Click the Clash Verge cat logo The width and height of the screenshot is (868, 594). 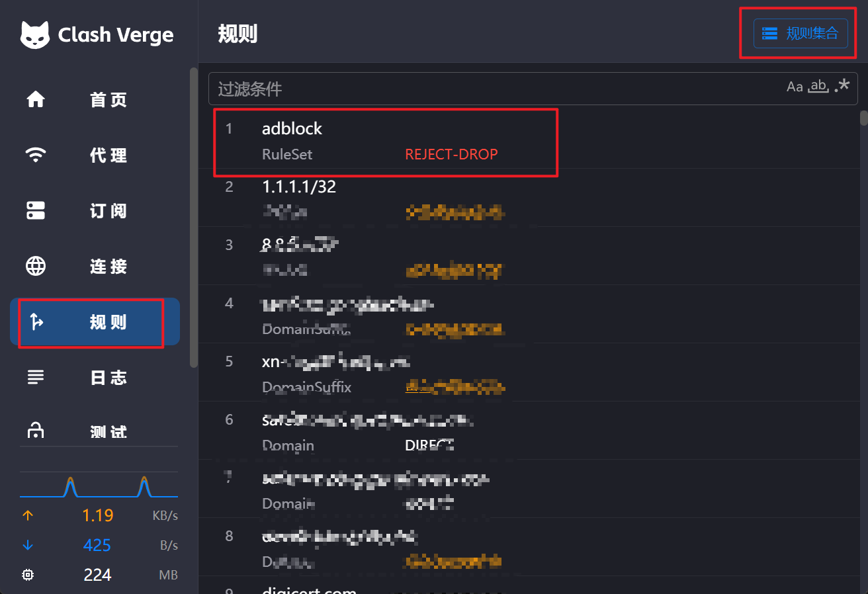tap(35, 35)
